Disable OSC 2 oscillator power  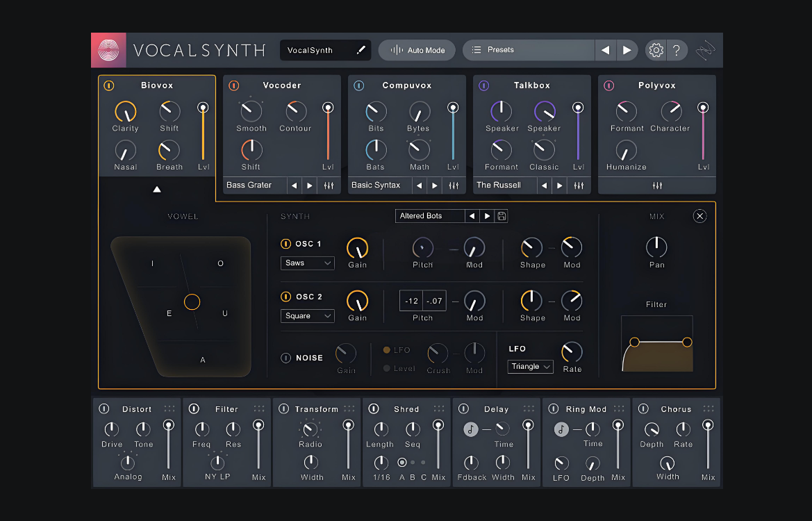pos(285,297)
